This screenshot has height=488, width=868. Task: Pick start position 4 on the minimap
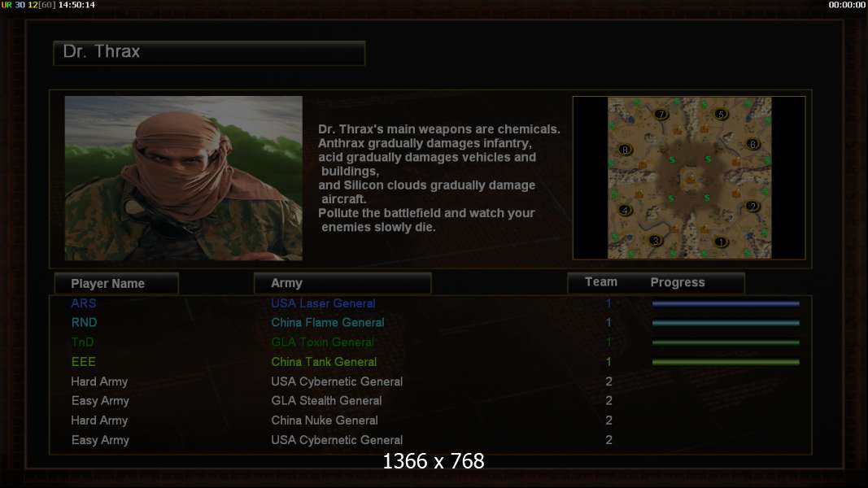coord(626,211)
